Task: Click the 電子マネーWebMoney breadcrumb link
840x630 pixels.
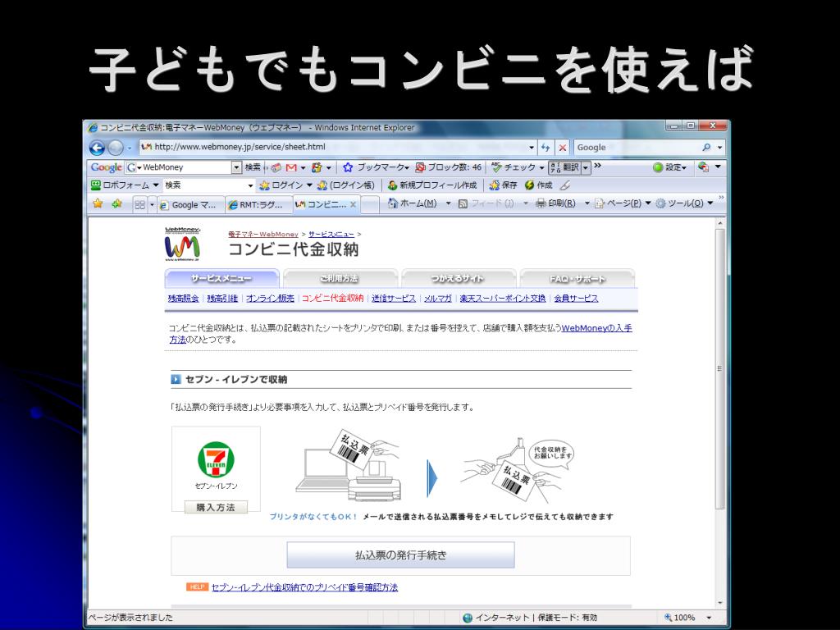Action: click(263, 234)
